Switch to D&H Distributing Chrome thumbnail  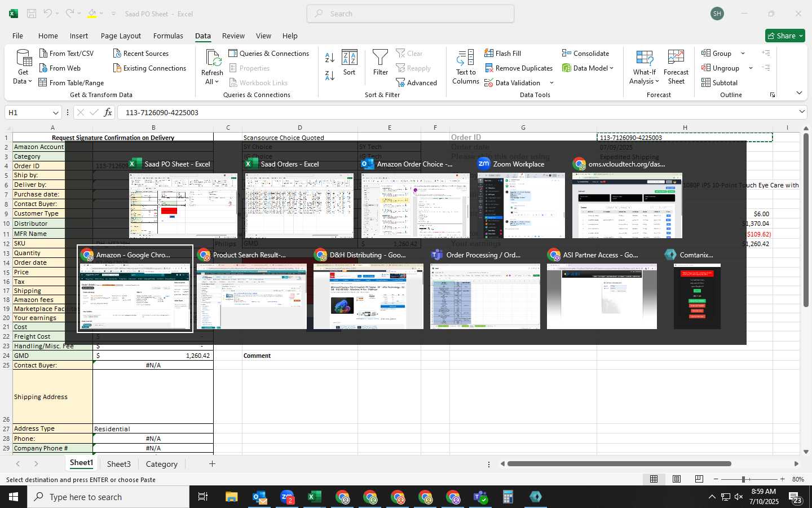pyautogui.click(x=368, y=290)
